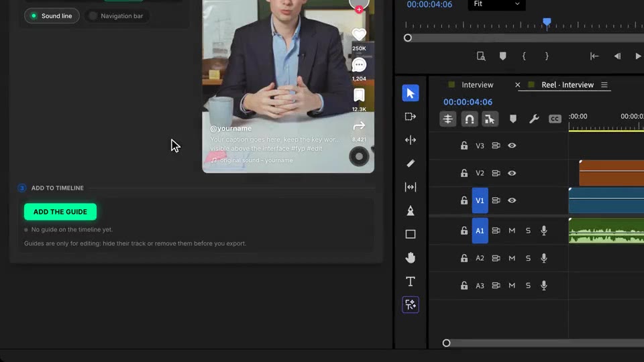Go to In point in monitor
644x362 pixels.
(x=594, y=56)
